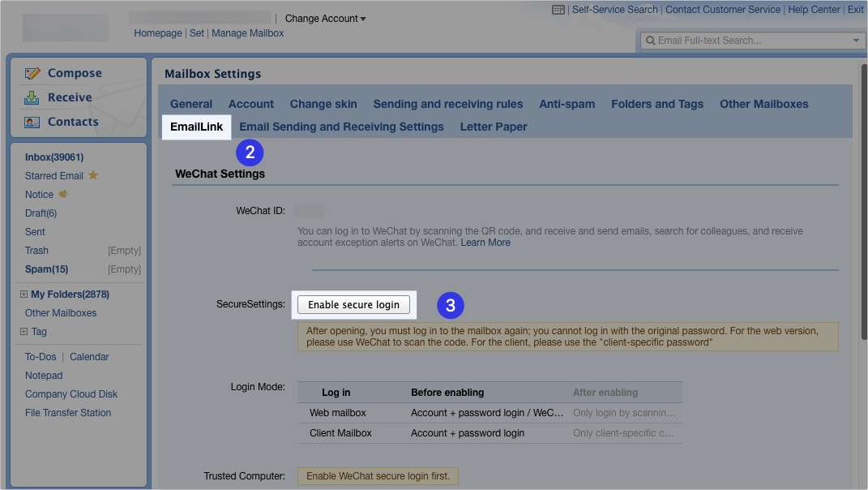Click the Enable secure login button
The width and height of the screenshot is (868, 490).
click(x=354, y=304)
